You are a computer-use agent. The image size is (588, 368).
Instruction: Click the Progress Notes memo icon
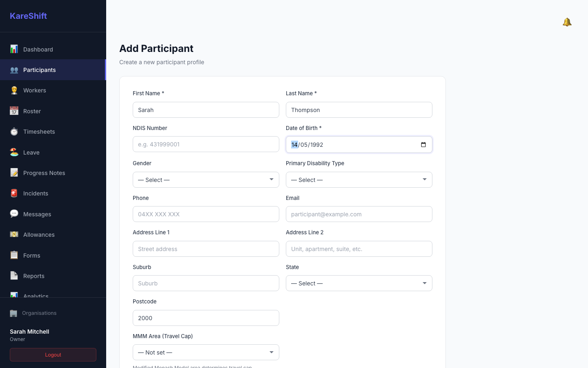click(14, 173)
